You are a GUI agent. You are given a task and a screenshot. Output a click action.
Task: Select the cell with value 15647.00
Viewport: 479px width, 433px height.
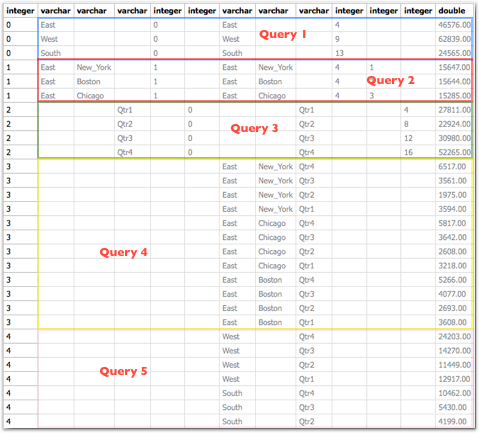click(x=454, y=67)
